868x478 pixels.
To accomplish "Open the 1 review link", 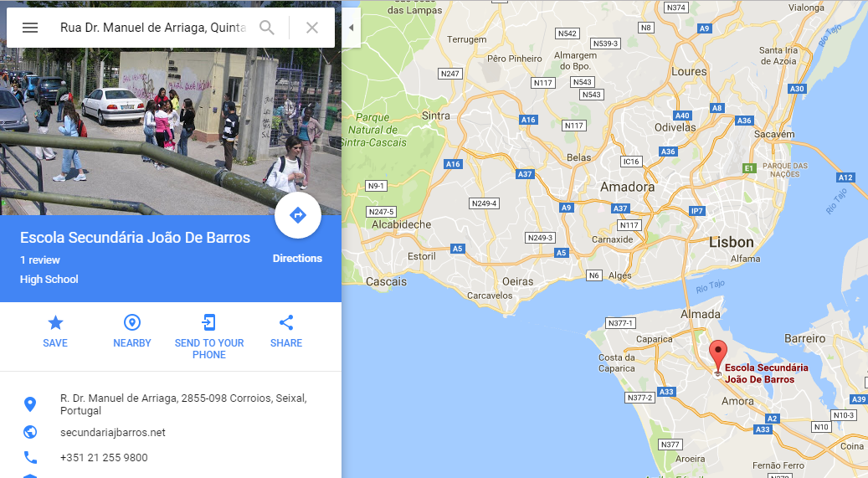I will (40, 260).
